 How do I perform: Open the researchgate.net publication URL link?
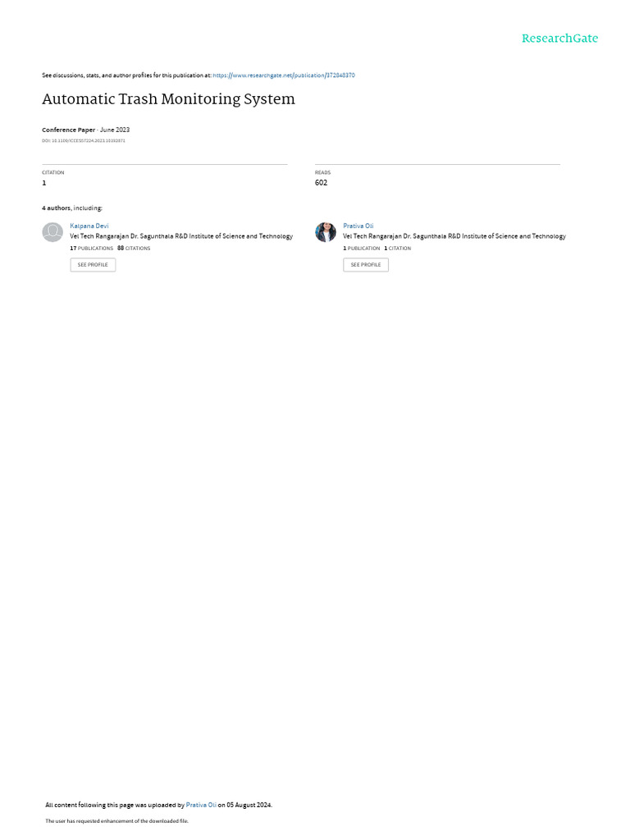pyautogui.click(x=283, y=75)
